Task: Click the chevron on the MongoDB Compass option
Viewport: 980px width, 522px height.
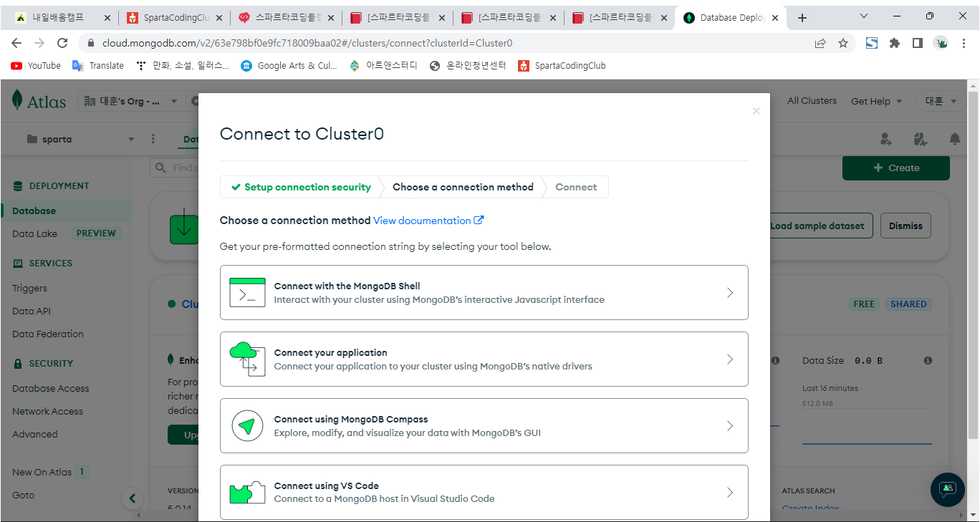Action: click(x=730, y=426)
